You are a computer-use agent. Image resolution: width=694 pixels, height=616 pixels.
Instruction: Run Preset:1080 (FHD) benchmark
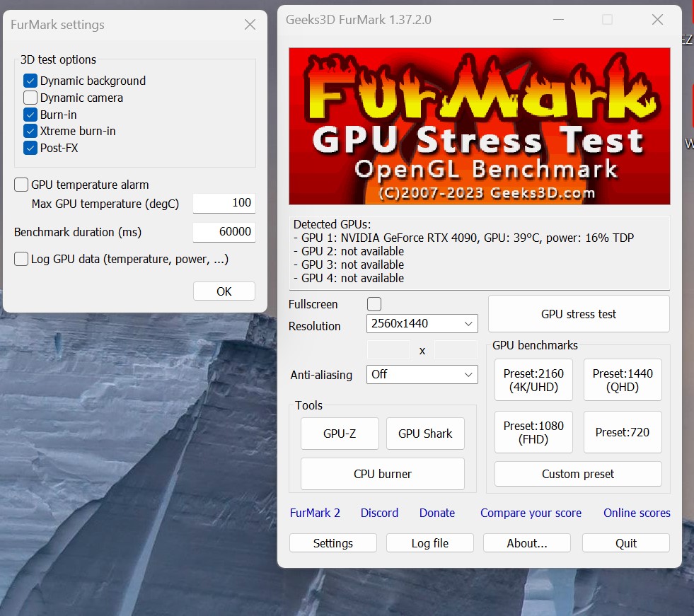click(533, 432)
